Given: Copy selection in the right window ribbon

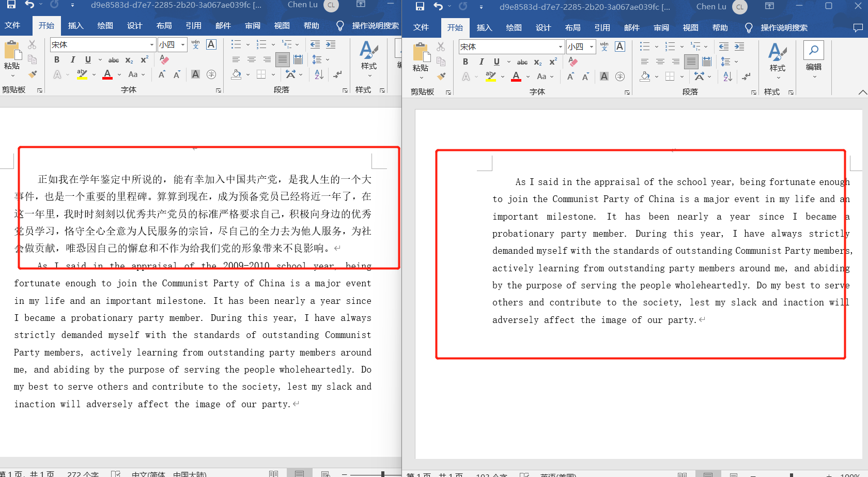Looking at the screenshot, I should point(441,62).
